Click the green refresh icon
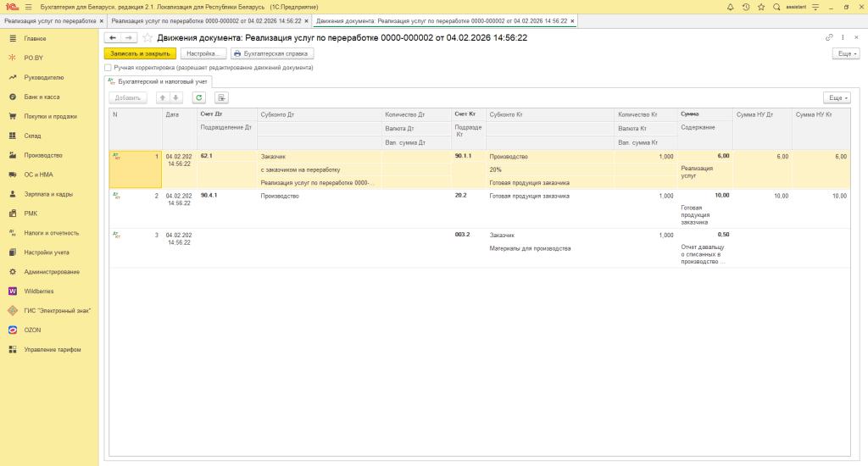 198,97
